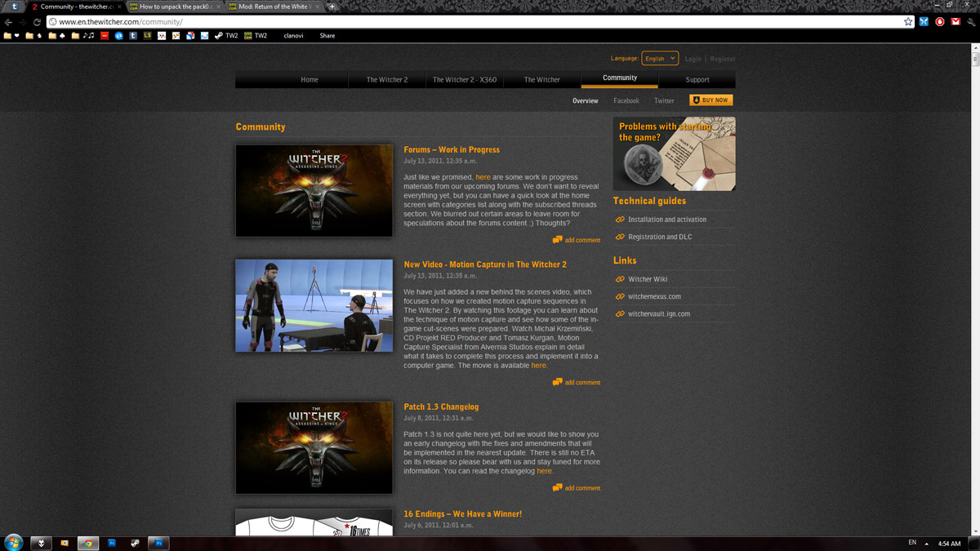
Task: Click the browser back arrow
Action: click(x=8, y=22)
